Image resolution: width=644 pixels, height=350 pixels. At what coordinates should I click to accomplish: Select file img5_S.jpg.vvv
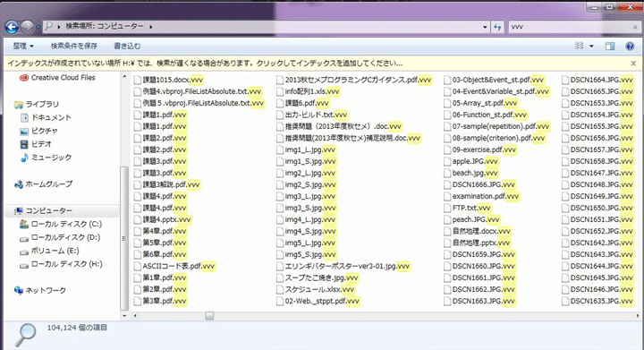tap(307, 254)
